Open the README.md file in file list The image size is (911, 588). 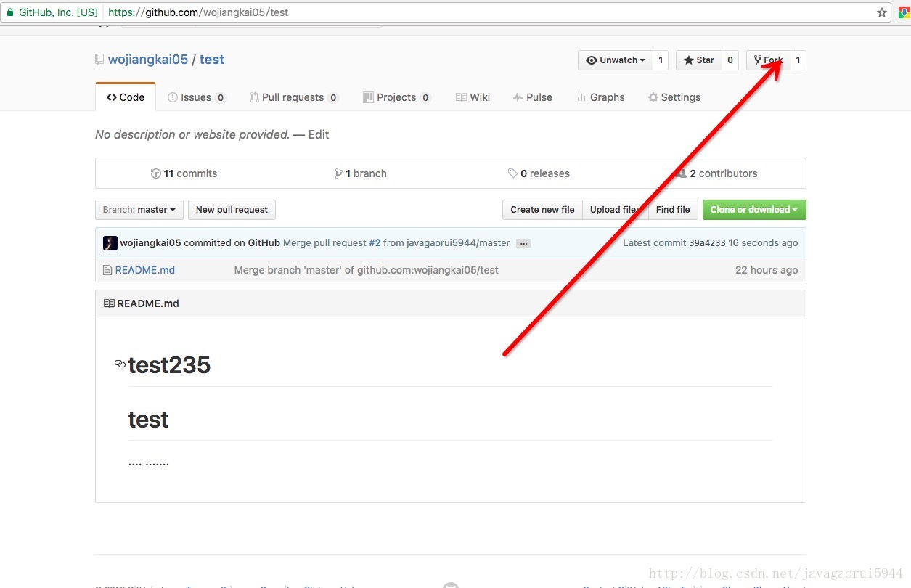pos(145,270)
